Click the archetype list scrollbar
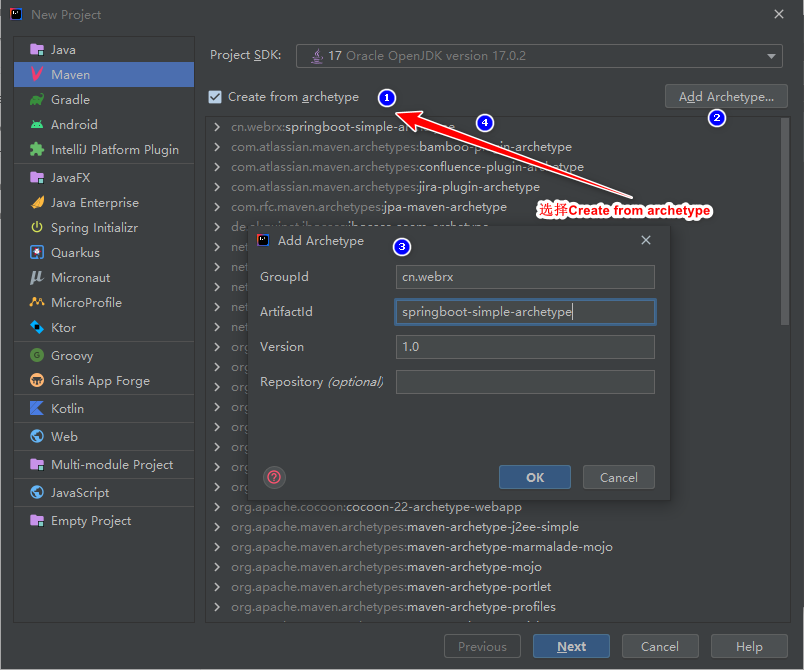This screenshot has width=804, height=670. 785,221
